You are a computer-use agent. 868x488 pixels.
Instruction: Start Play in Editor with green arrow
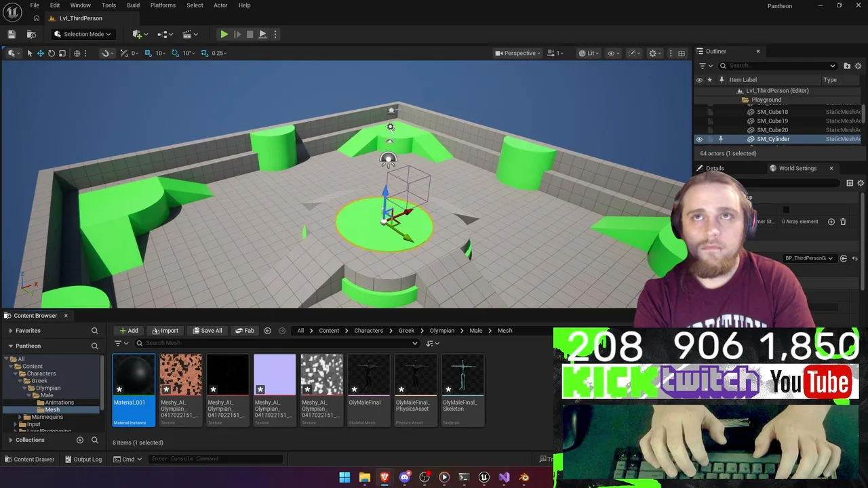[x=224, y=34]
